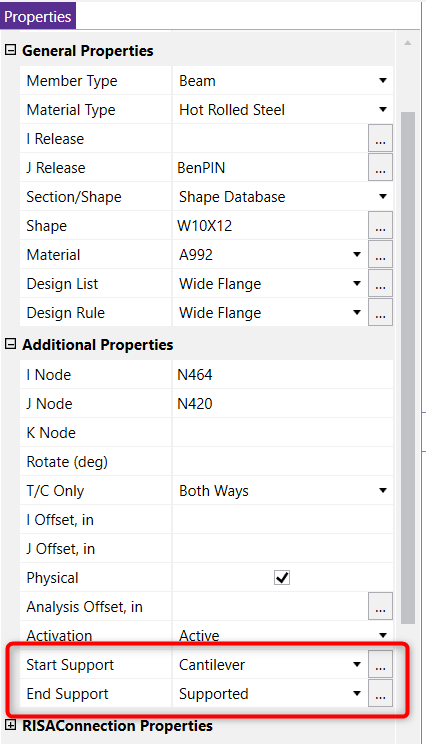Expand the RISAConnection Properties section
The height and width of the screenshot is (744, 426).
[x=10, y=725]
